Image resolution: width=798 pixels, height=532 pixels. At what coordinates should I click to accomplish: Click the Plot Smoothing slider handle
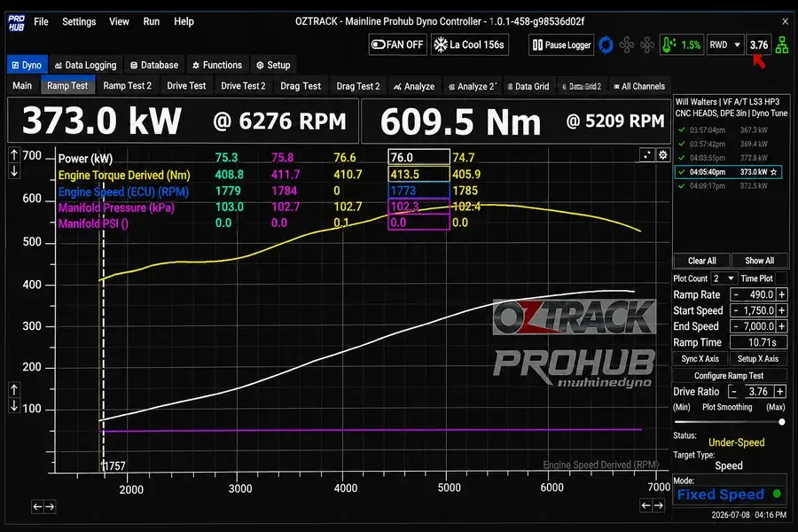(782, 421)
